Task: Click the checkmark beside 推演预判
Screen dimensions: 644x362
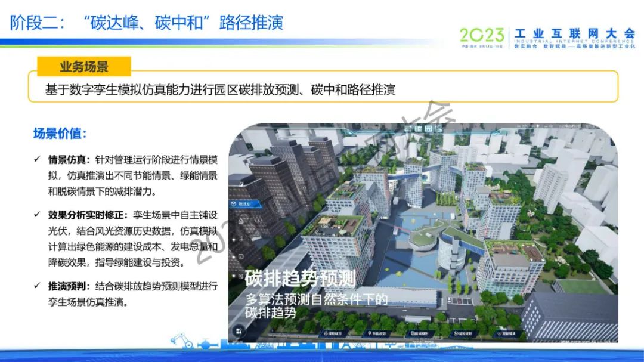Action: click(37, 286)
